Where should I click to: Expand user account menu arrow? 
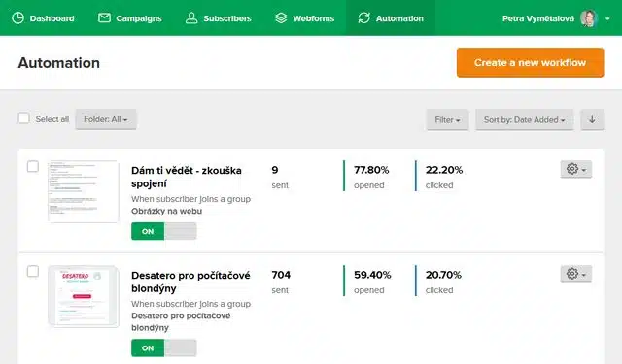[x=607, y=18]
